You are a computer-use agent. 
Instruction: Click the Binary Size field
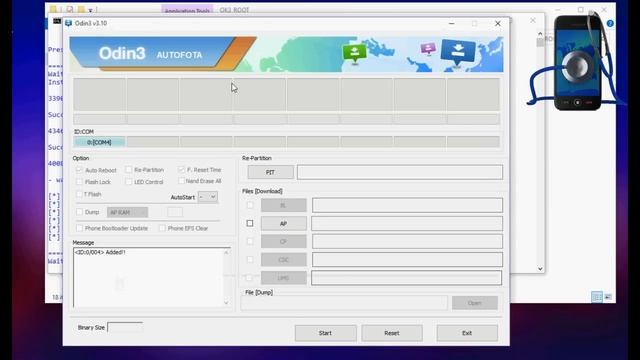[125, 327]
